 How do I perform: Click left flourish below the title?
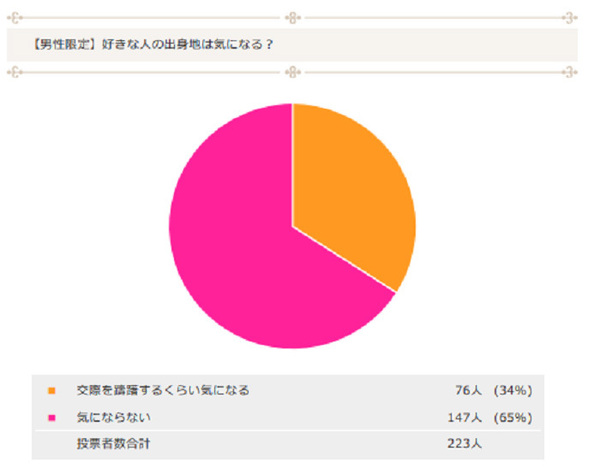(15, 72)
